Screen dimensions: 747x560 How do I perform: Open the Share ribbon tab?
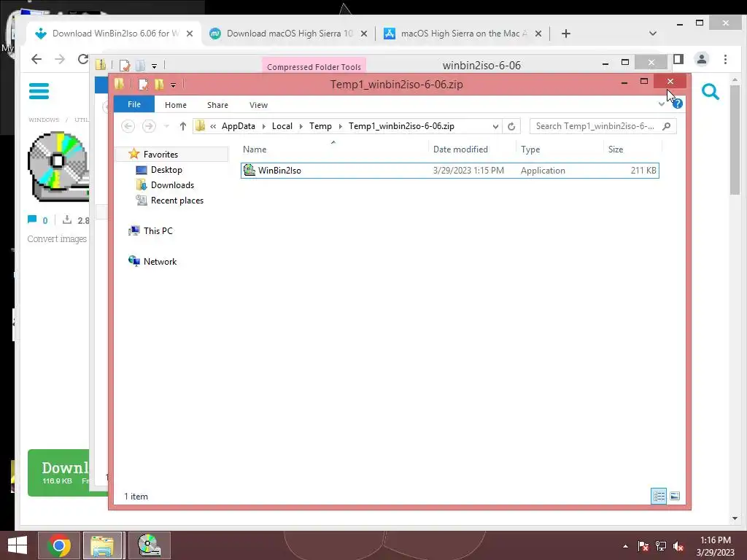tap(217, 105)
